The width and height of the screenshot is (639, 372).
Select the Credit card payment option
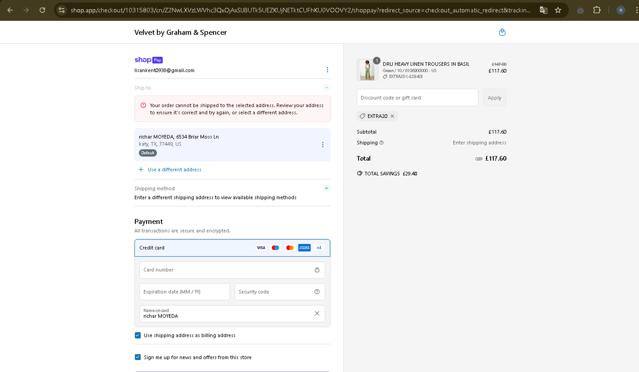coord(232,248)
